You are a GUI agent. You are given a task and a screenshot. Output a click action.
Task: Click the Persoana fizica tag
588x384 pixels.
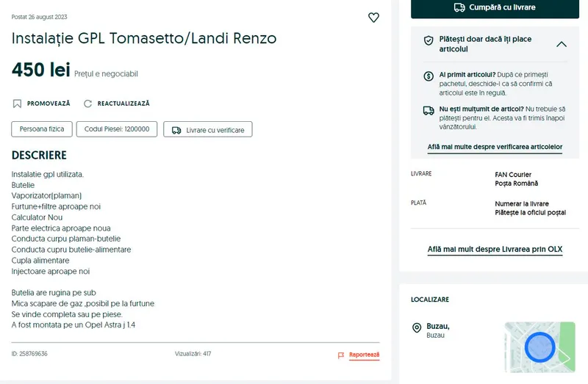(42, 129)
